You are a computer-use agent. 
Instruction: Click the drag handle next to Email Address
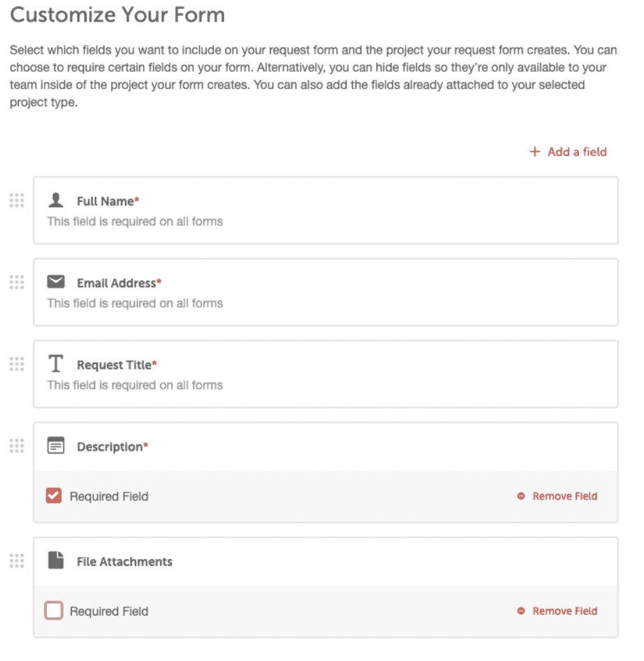(x=17, y=282)
